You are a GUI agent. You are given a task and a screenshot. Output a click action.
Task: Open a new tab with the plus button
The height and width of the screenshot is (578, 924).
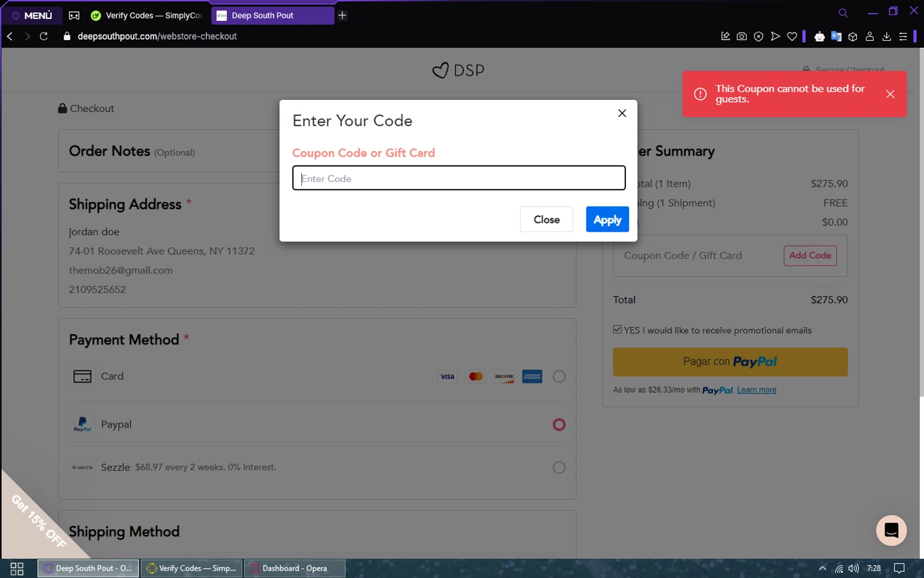tap(342, 15)
